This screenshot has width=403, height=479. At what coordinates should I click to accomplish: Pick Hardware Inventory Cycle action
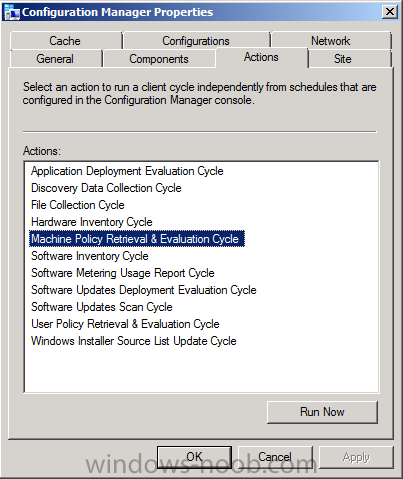point(92,222)
